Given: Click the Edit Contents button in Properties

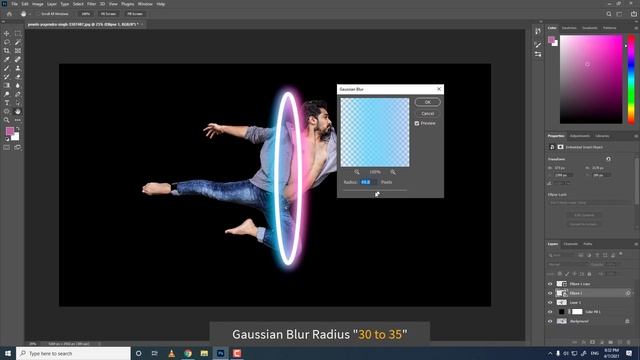Looking at the screenshot, I should pyautogui.click(x=584, y=215).
